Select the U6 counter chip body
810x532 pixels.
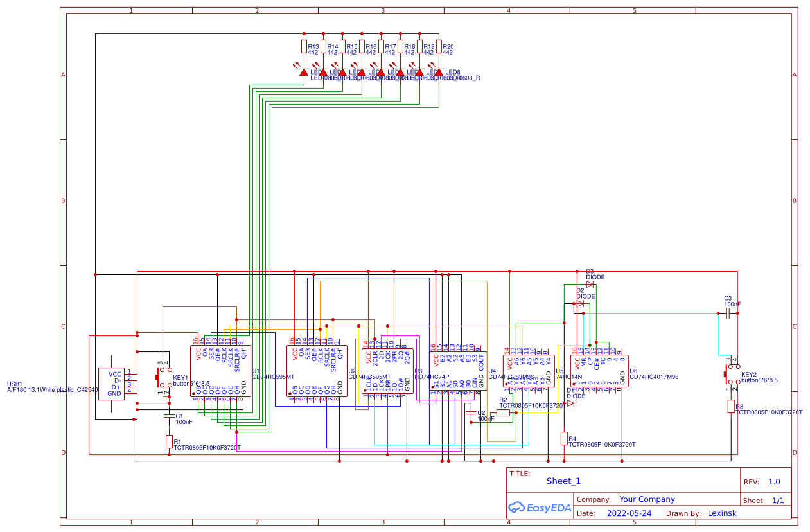pos(599,371)
